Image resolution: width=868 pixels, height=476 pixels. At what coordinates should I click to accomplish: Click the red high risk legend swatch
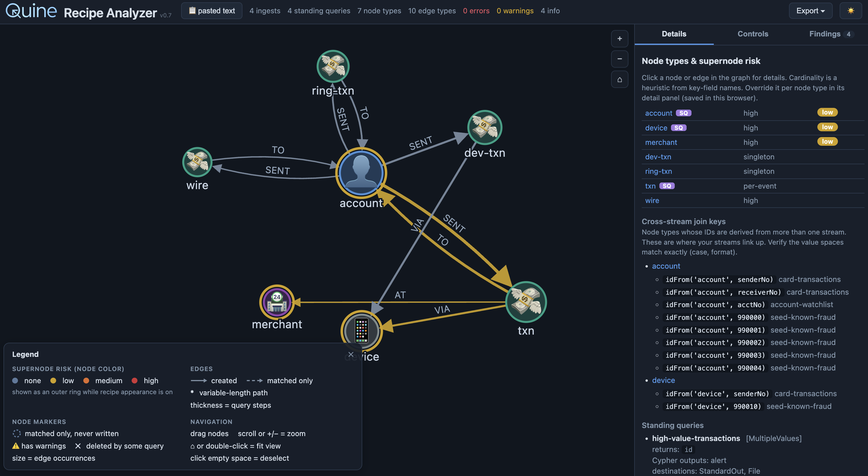(135, 381)
